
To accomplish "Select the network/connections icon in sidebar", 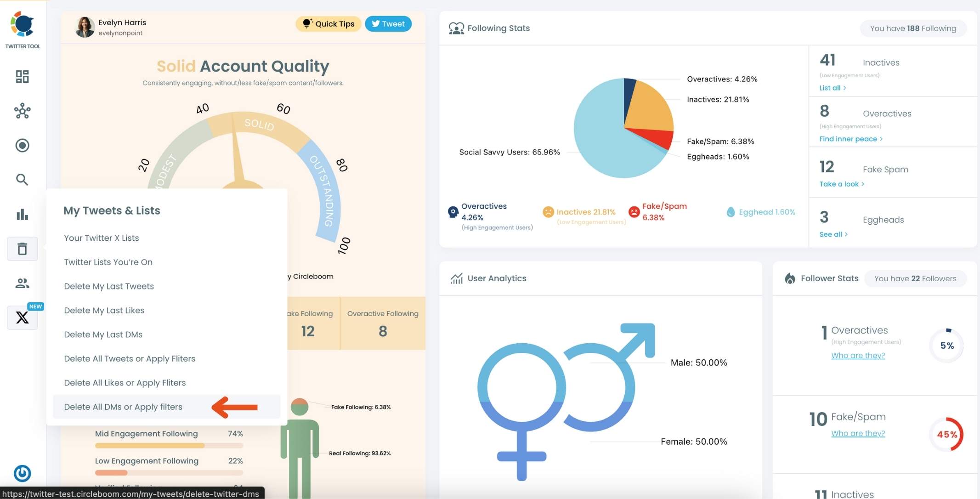I will click(x=23, y=111).
